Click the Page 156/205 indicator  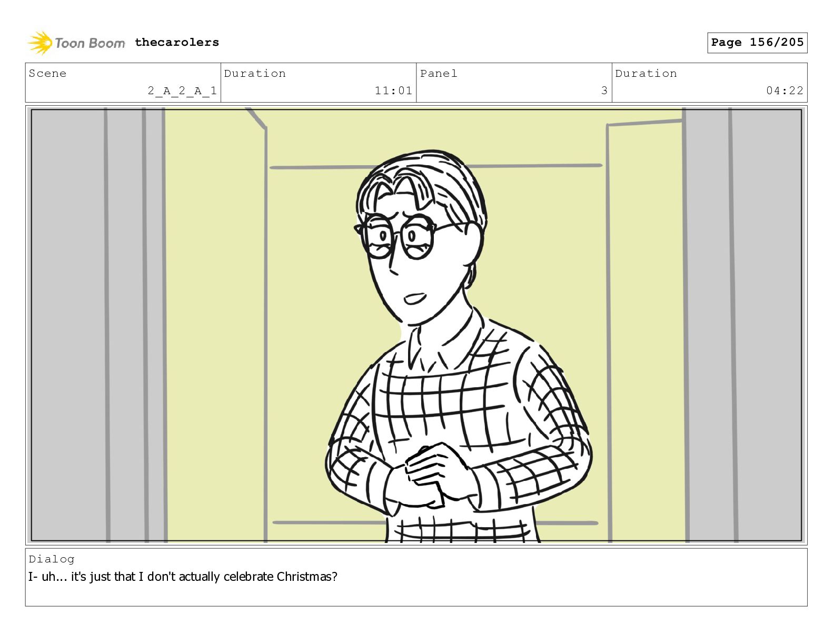point(757,43)
